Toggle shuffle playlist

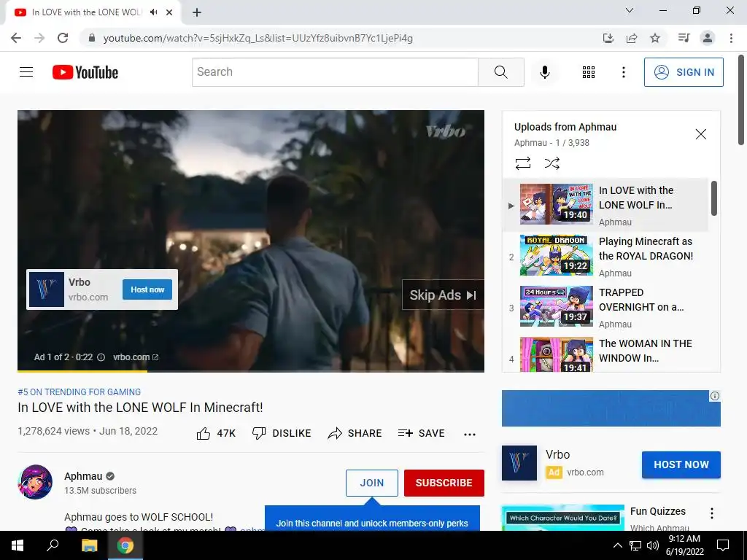coord(551,163)
